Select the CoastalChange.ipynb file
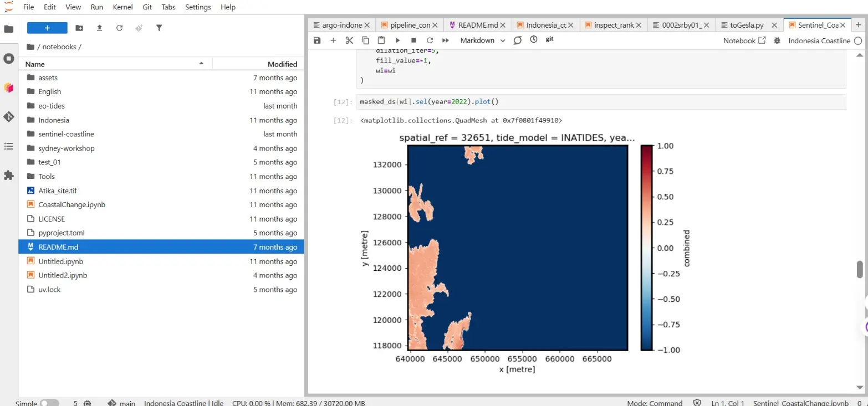Screen dimensions: 868x406 click(161, 204)
